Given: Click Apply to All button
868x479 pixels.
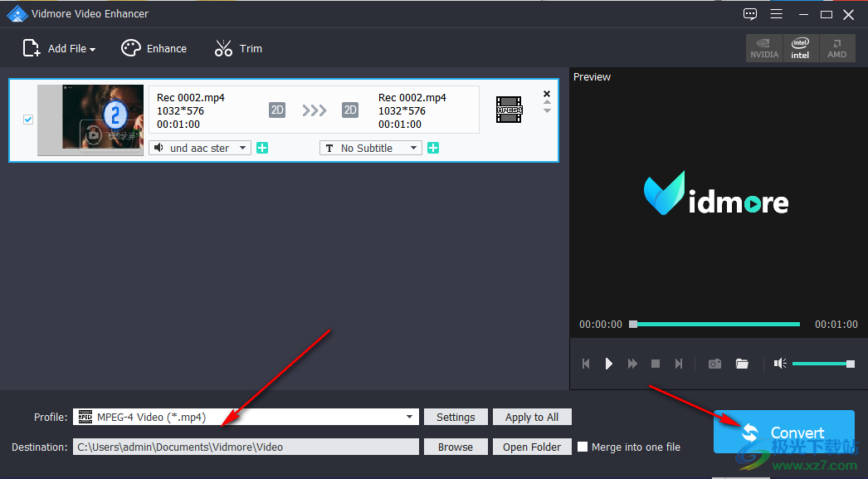Looking at the screenshot, I should [532, 417].
